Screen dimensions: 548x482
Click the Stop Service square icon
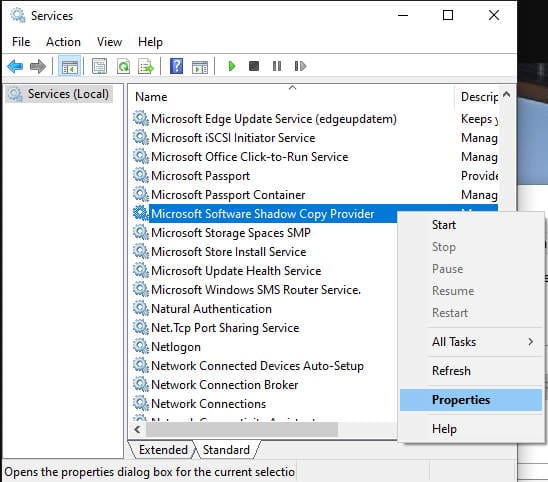click(254, 66)
